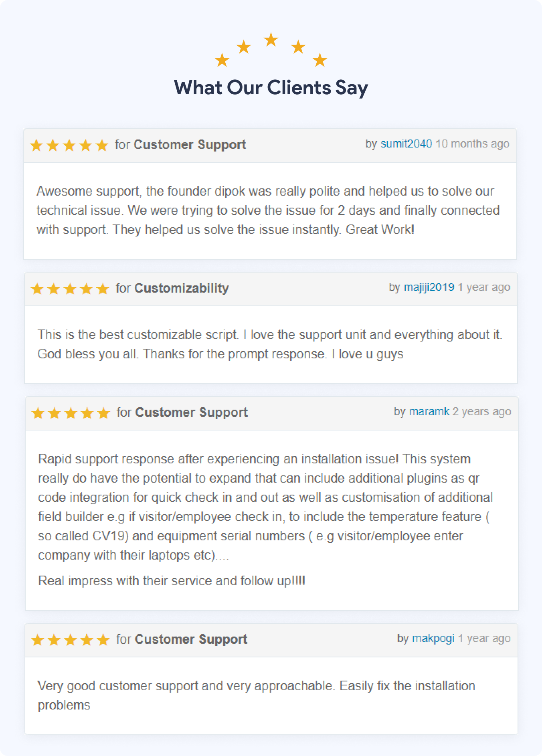Click the "Very good customer support" review text

click(257, 695)
